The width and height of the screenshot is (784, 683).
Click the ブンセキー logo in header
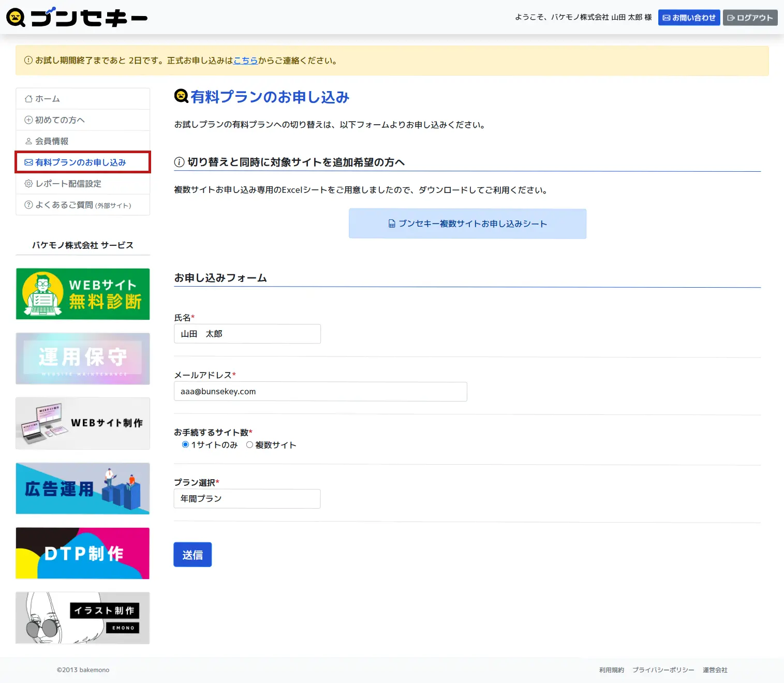pyautogui.click(x=77, y=17)
